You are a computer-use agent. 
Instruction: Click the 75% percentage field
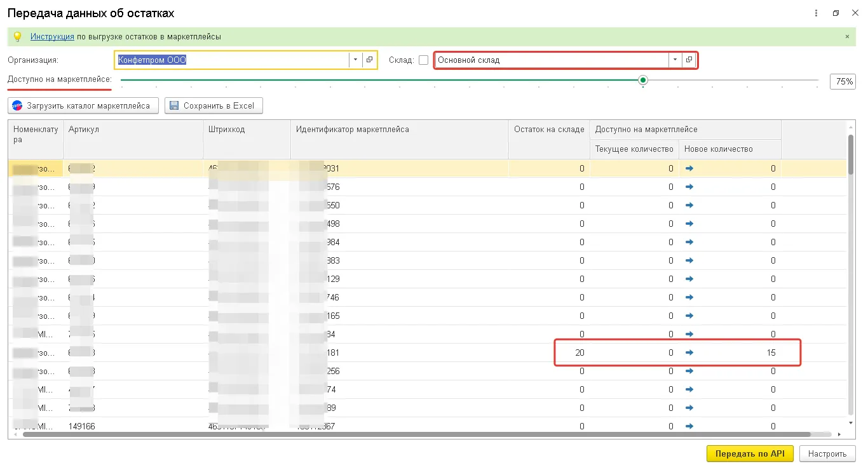tap(843, 81)
